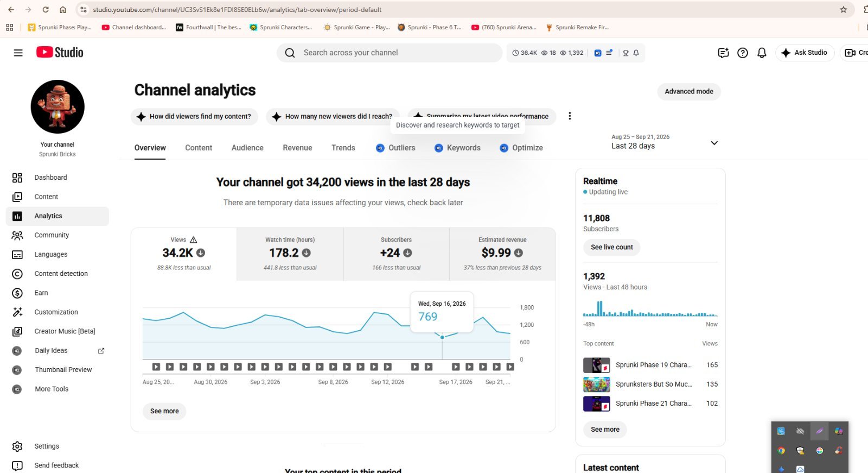Image resolution: width=868 pixels, height=473 pixels.
Task: Click the Chrome icon in system tray
Action: coord(781,450)
